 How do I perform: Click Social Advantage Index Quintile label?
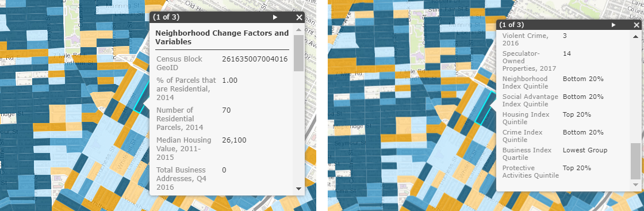[x=530, y=100]
